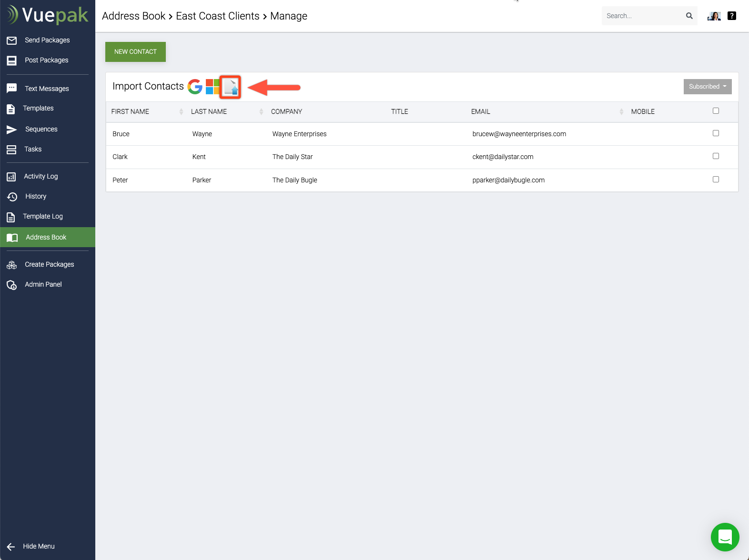Focus the Search input field

pos(642,16)
